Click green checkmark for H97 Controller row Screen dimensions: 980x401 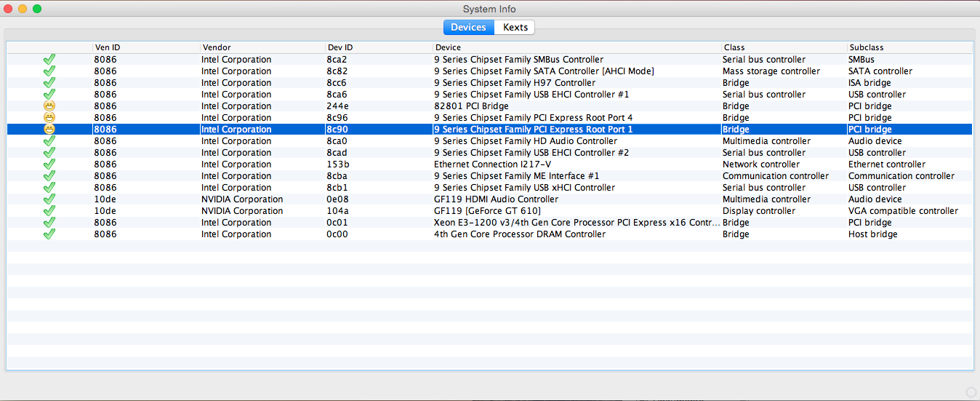click(49, 83)
